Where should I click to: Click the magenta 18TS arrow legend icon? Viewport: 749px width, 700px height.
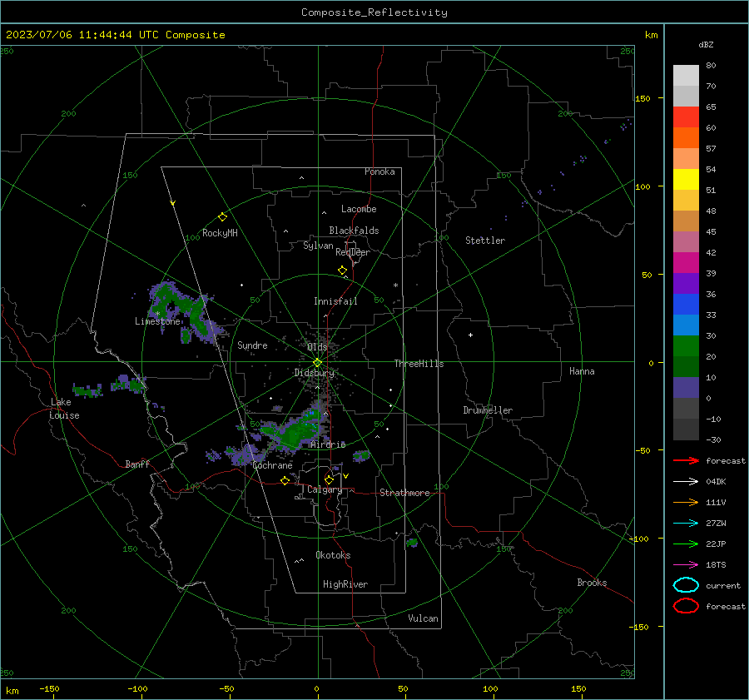[686, 565]
